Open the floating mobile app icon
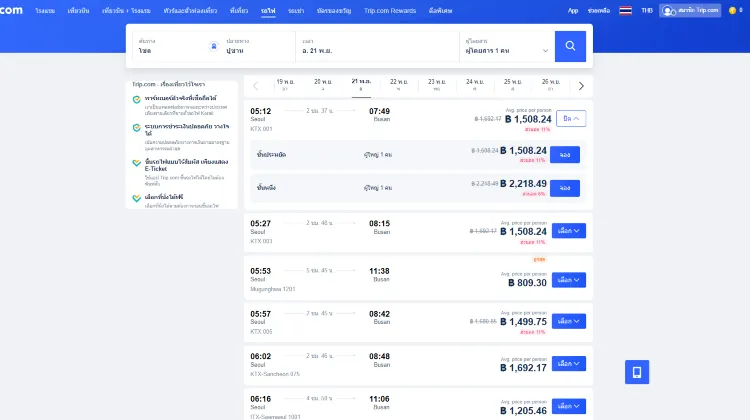This screenshot has width=750, height=420. [634, 372]
